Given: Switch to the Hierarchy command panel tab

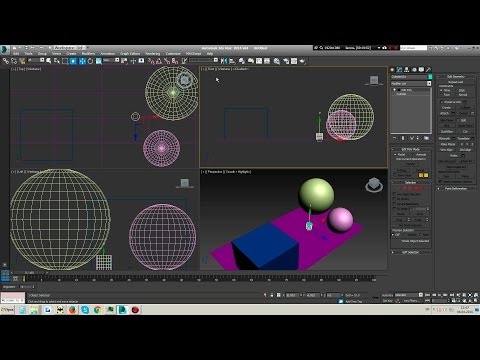Looking at the screenshot, I should tap(407, 70).
